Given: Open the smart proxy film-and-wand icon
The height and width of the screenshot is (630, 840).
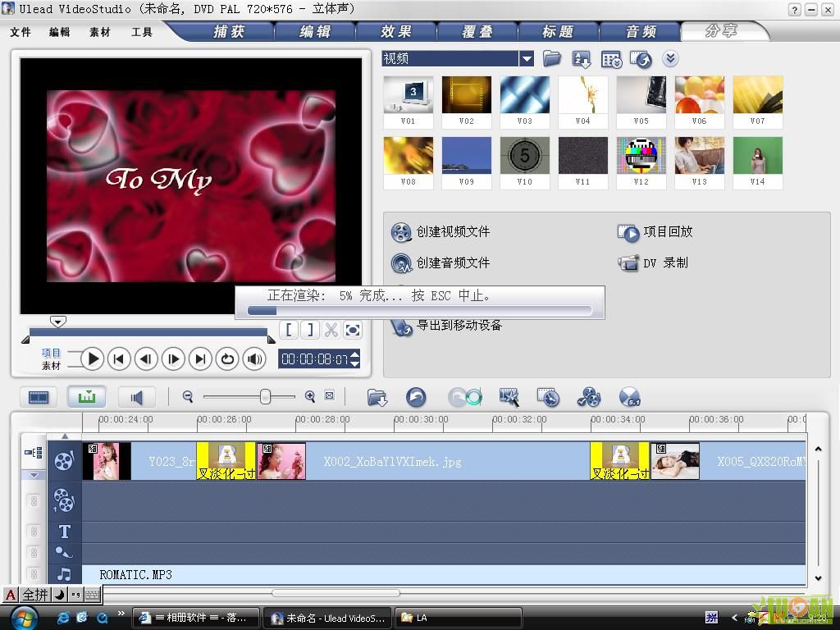Looking at the screenshot, I should coord(509,398).
